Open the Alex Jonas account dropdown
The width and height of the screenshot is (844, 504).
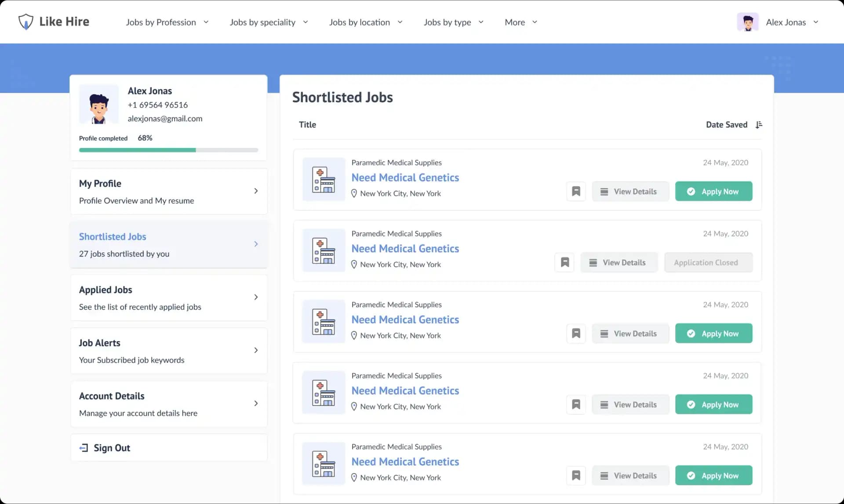(x=816, y=22)
